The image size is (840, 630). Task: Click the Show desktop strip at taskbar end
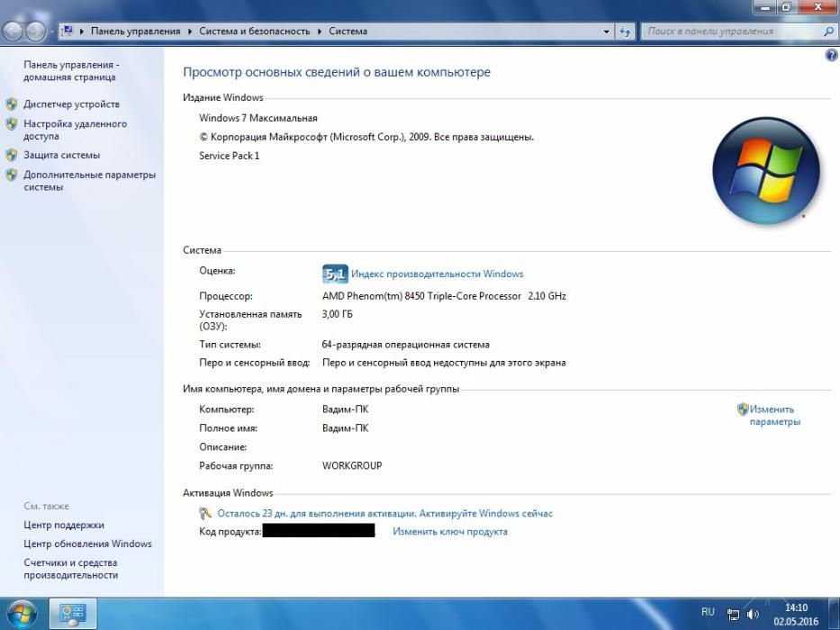click(835, 614)
